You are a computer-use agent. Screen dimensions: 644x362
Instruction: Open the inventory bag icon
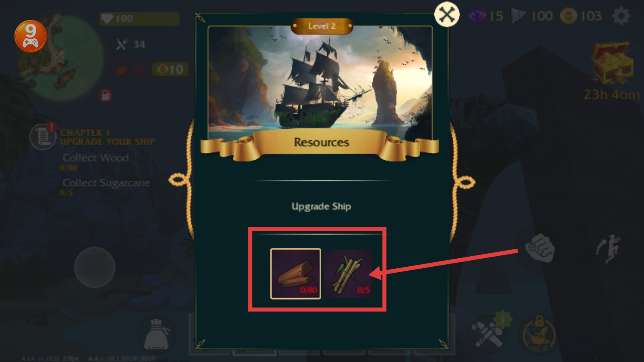click(157, 335)
